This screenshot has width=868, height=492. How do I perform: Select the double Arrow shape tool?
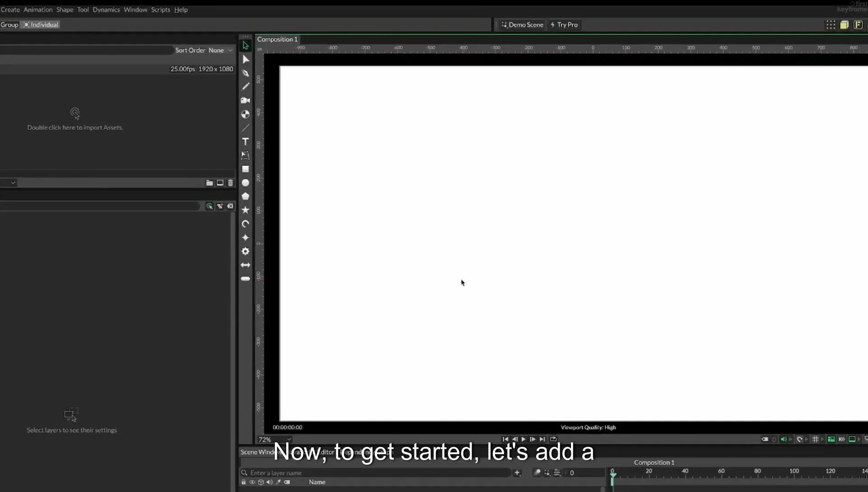[x=245, y=265]
